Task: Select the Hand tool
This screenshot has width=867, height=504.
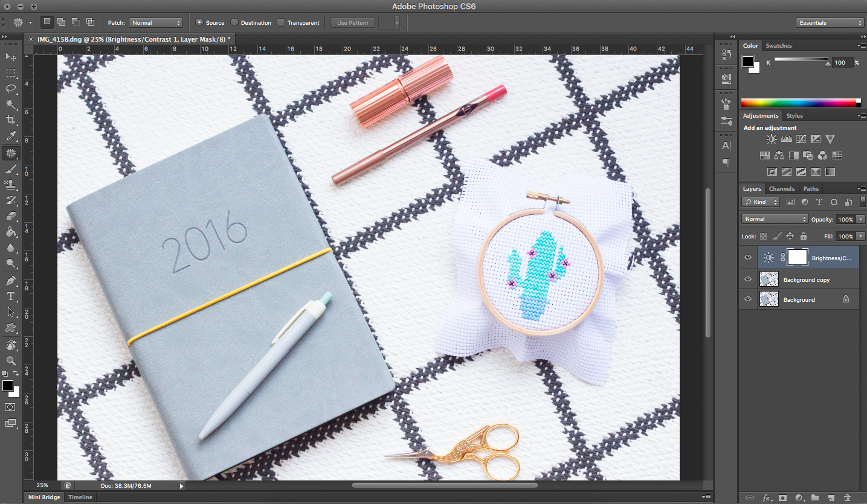Action: [x=11, y=345]
